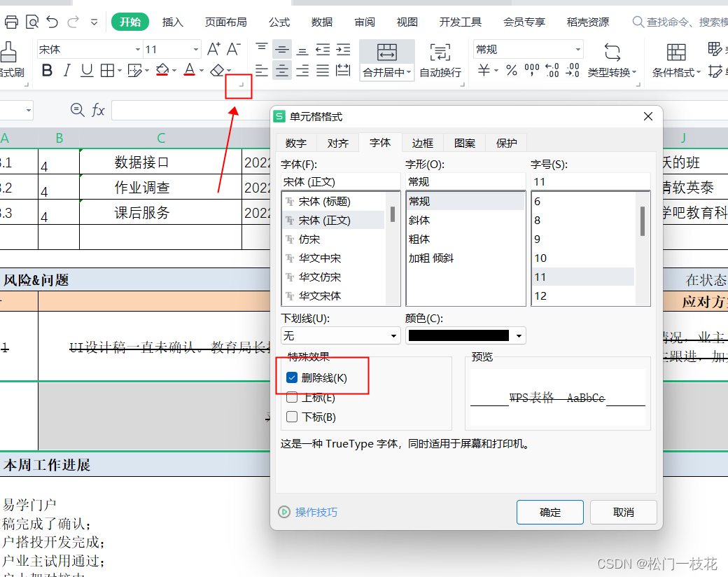
Task: Confirm dialog with 确定 button
Action: click(550, 512)
